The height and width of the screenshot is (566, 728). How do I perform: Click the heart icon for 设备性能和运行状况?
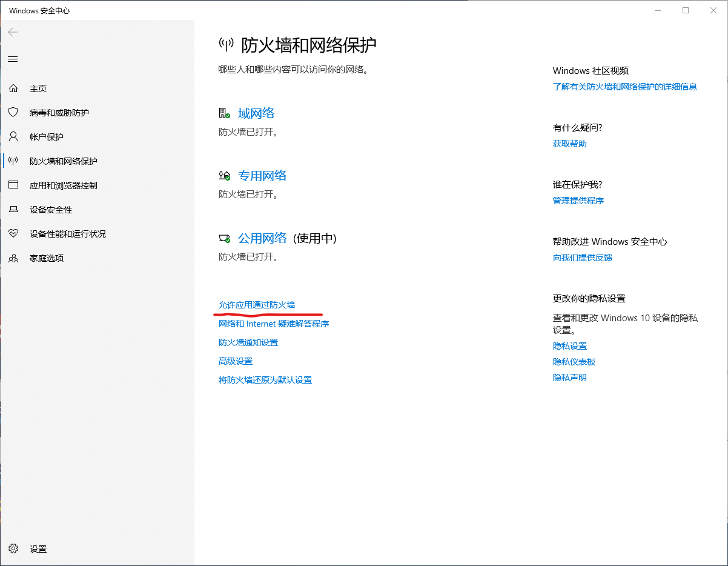click(x=13, y=234)
